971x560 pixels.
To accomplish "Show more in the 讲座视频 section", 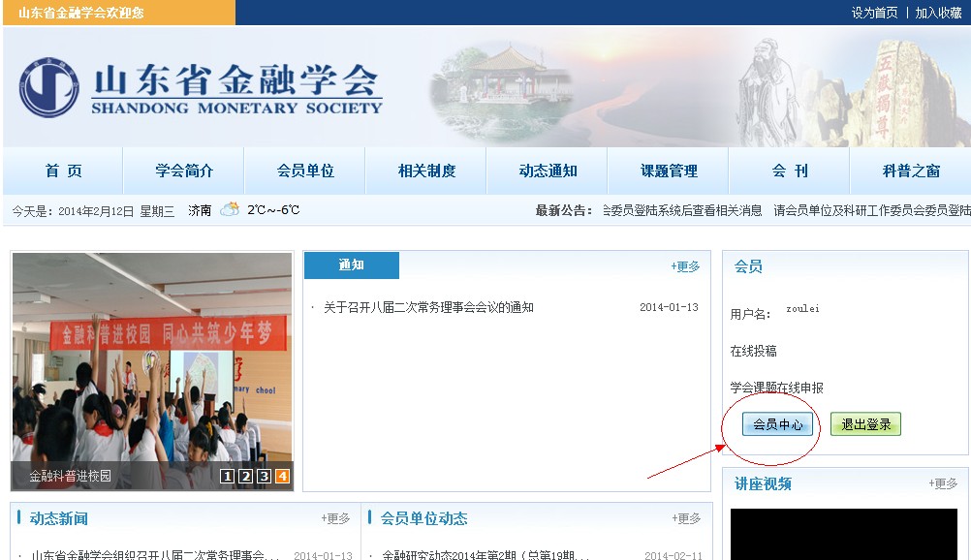I will tap(943, 483).
